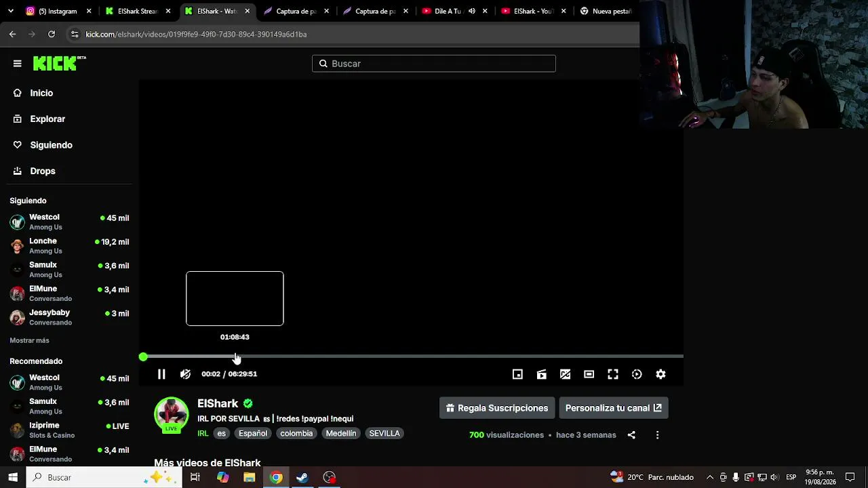This screenshot has height=488, width=868.
Task: Open the ElShark channel name link
Action: pos(218,403)
